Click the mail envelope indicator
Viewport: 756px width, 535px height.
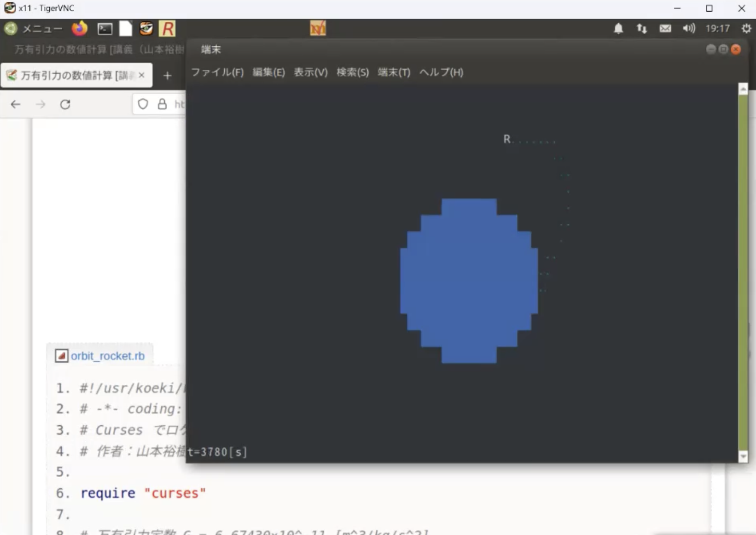point(665,29)
